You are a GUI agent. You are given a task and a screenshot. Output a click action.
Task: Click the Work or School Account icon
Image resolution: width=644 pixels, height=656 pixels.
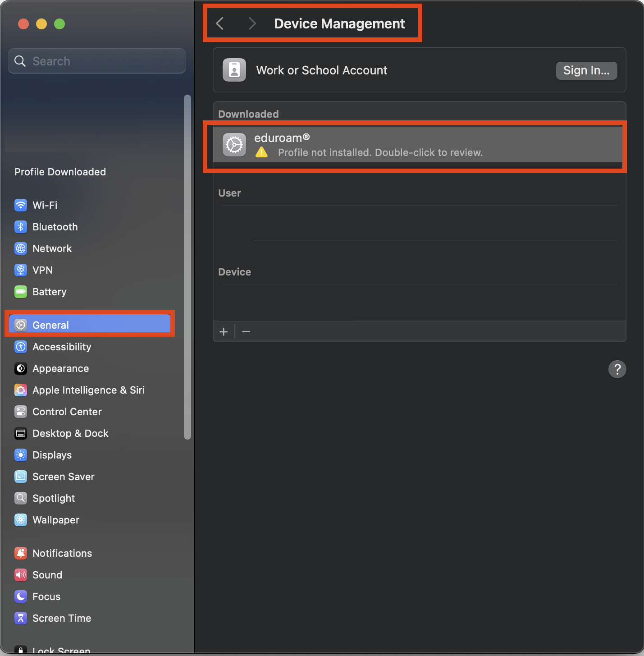point(234,70)
